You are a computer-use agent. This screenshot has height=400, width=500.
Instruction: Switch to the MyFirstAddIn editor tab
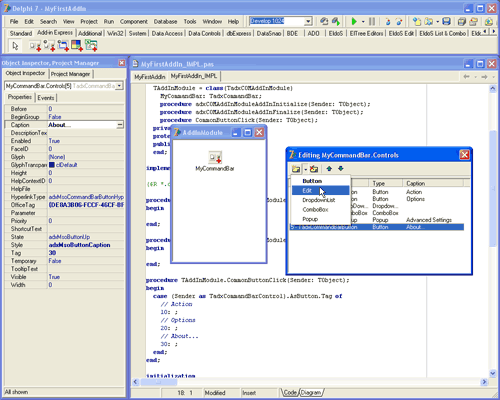pos(150,77)
